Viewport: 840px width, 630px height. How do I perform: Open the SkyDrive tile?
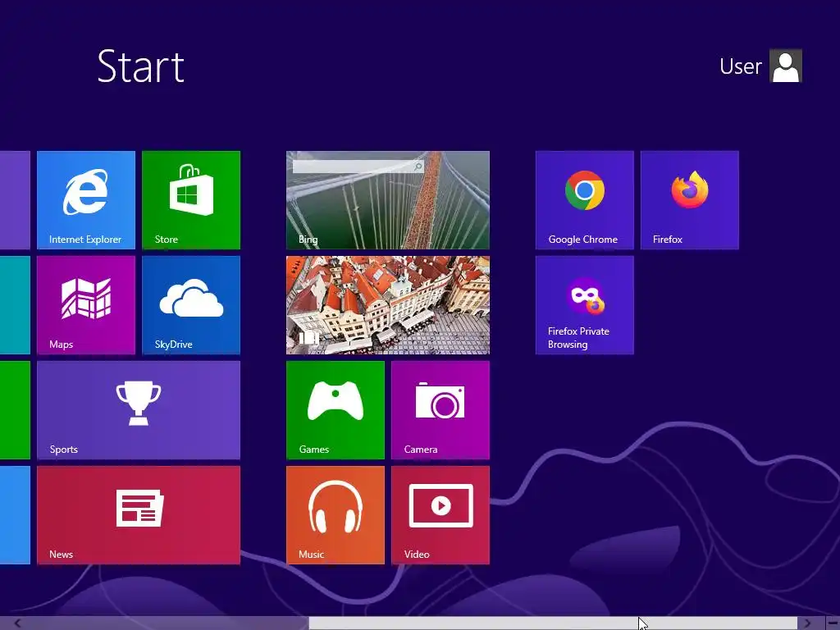point(190,305)
